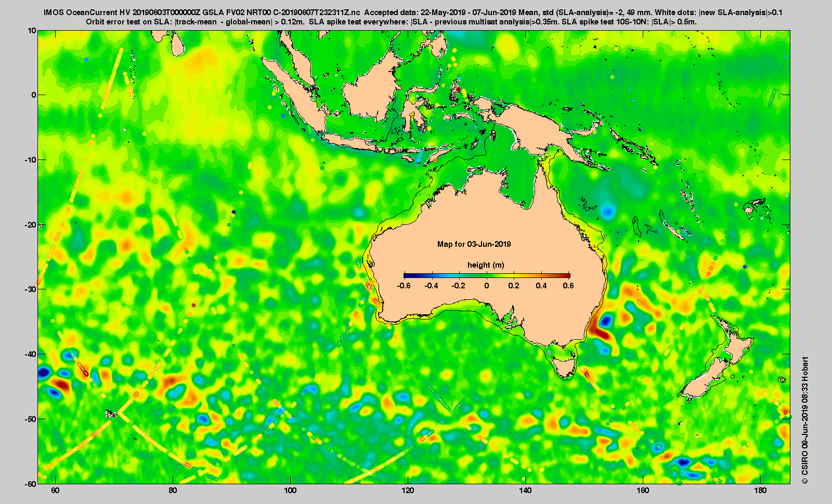Image resolution: width=832 pixels, height=504 pixels.
Task: Click the 'Map for 03-Jun-2019' label
Action: 474,244
